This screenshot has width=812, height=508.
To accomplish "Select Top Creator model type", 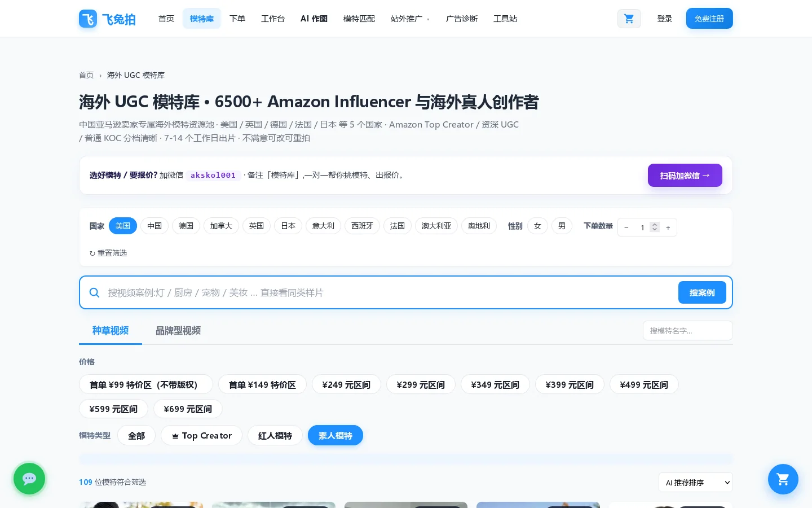I will coord(202,435).
